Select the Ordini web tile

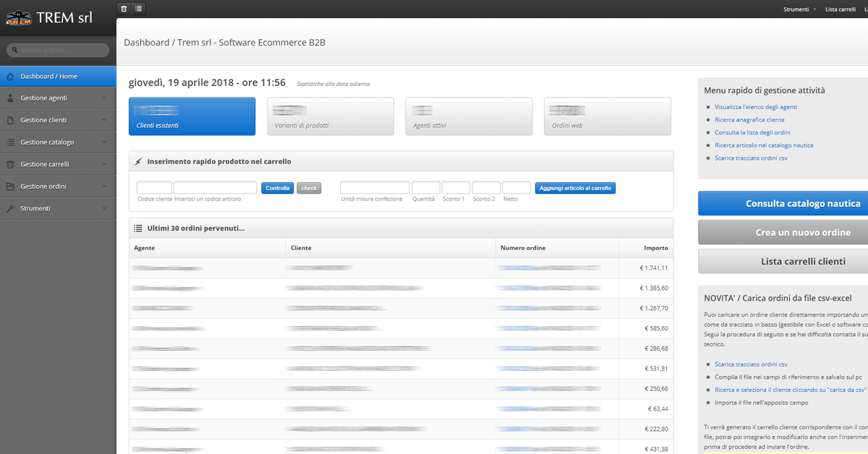tap(608, 116)
